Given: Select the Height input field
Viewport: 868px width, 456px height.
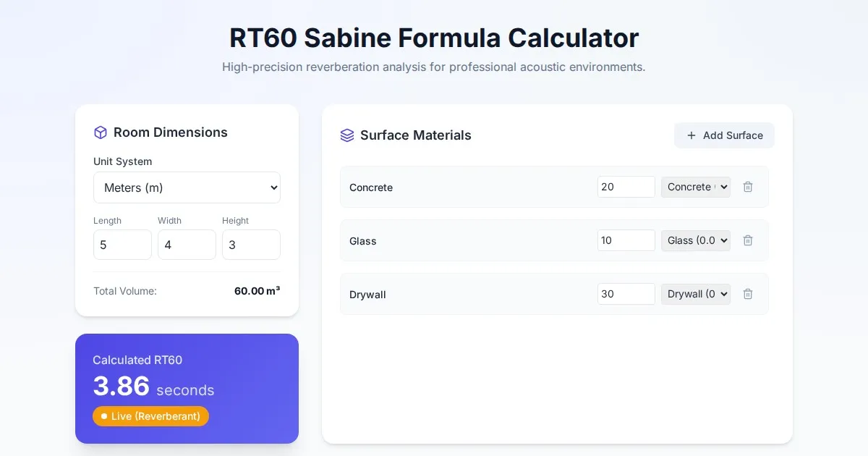Looking at the screenshot, I should point(251,245).
